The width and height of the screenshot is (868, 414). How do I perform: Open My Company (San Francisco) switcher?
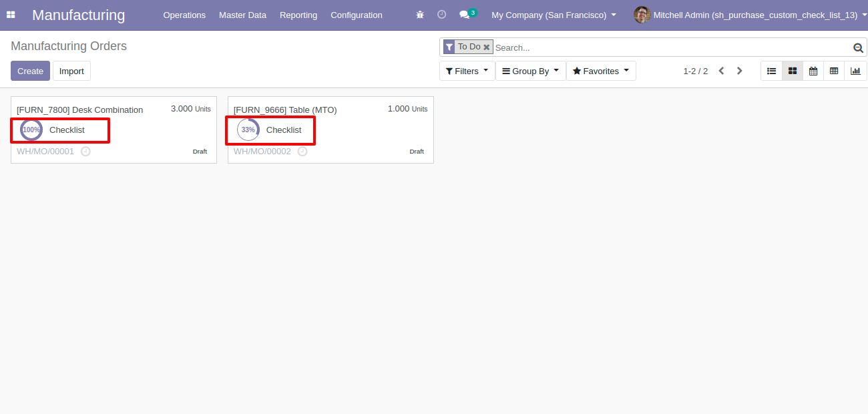pos(554,15)
